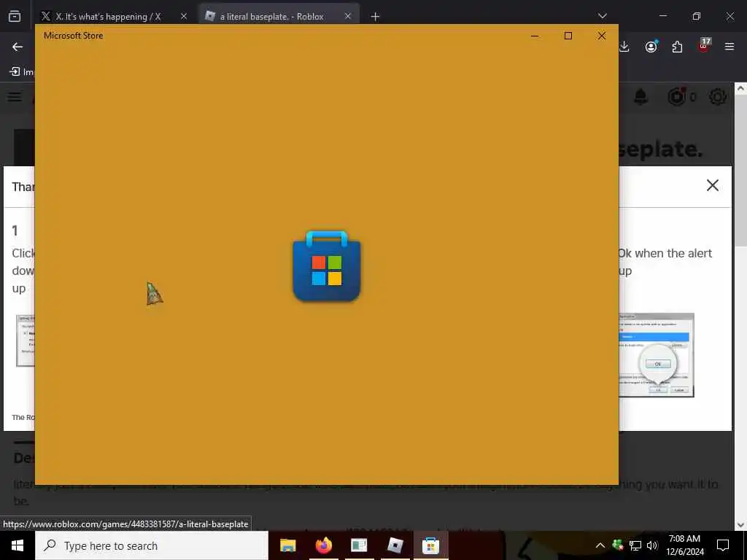Open File Explorer from taskbar
The height and width of the screenshot is (560, 747).
click(287, 545)
